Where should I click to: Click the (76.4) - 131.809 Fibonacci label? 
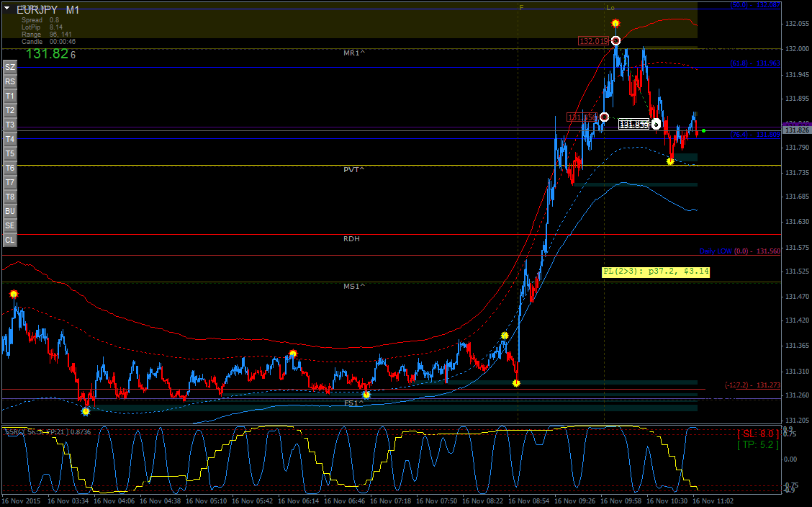point(755,135)
